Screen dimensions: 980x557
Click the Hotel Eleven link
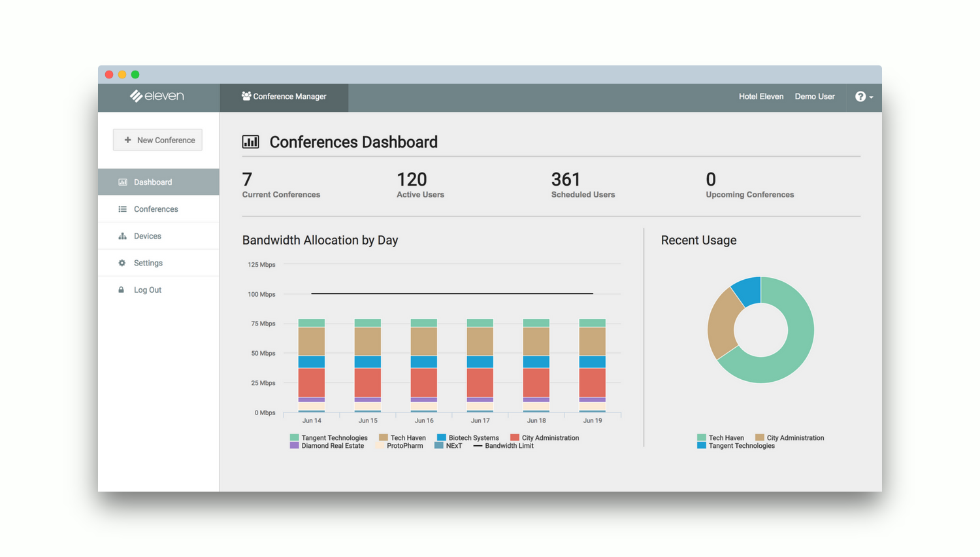pos(761,97)
